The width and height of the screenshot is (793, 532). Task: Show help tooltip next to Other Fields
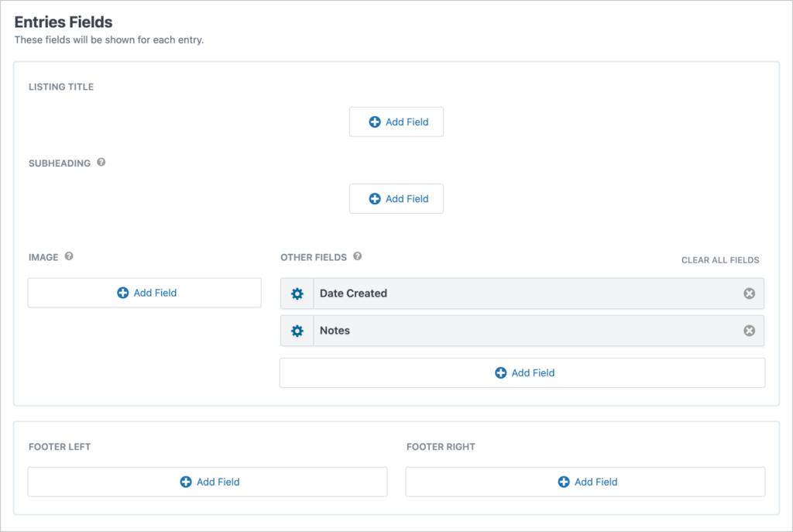point(357,256)
